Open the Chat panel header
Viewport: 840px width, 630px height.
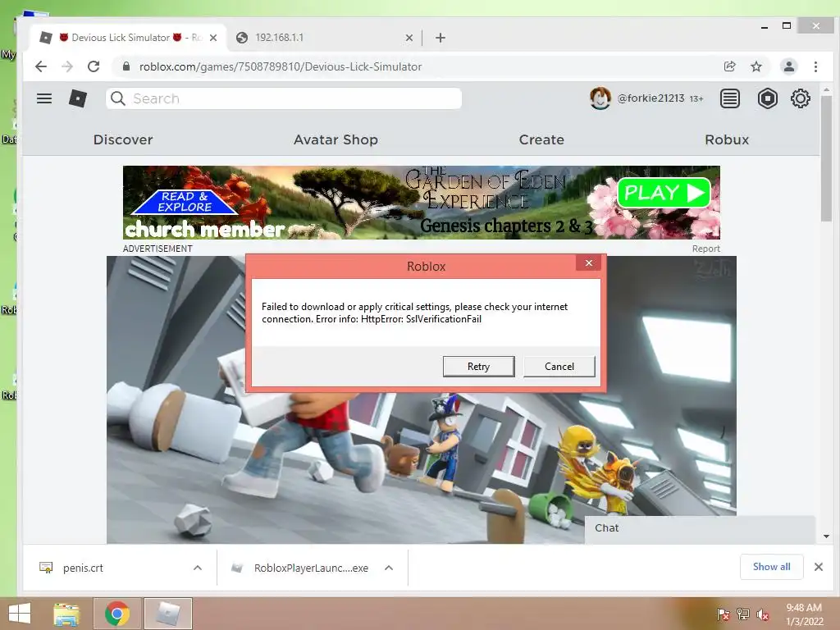pos(700,528)
